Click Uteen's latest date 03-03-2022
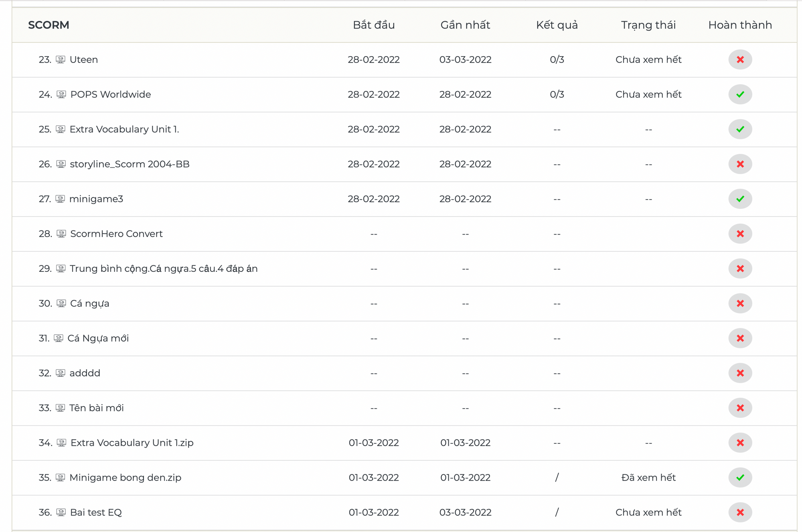Image resolution: width=802 pixels, height=532 pixels. coord(465,60)
